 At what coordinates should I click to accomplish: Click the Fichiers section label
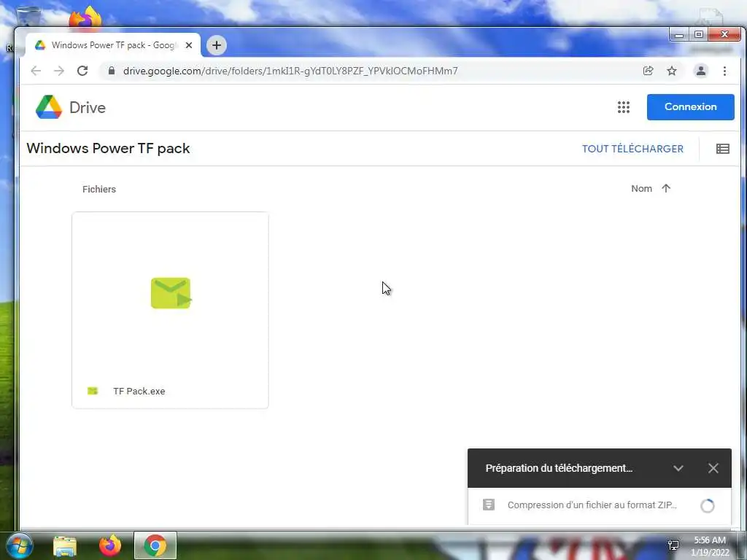click(x=99, y=189)
